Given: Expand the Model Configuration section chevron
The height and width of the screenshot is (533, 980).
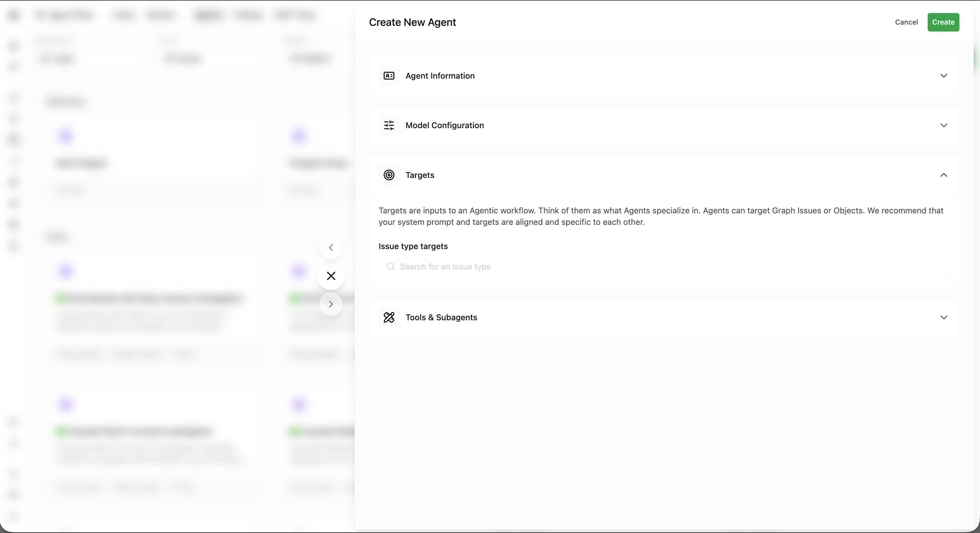Looking at the screenshot, I should 944,125.
